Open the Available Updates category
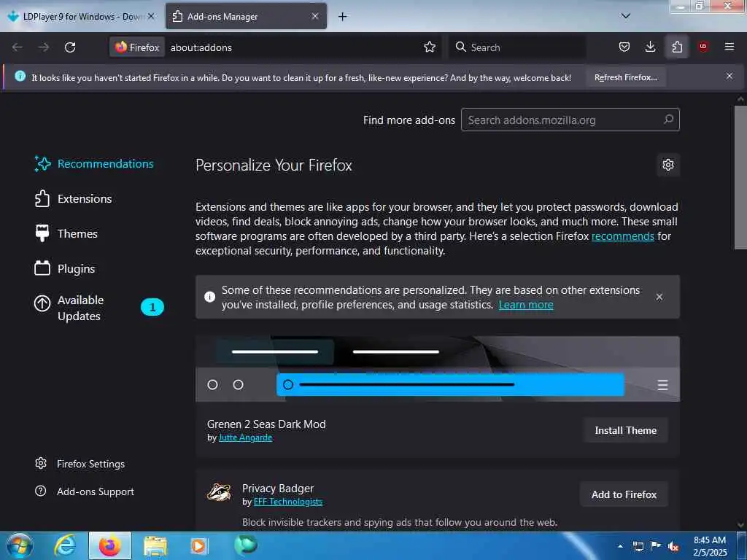This screenshot has height=560, width=747. click(98, 308)
